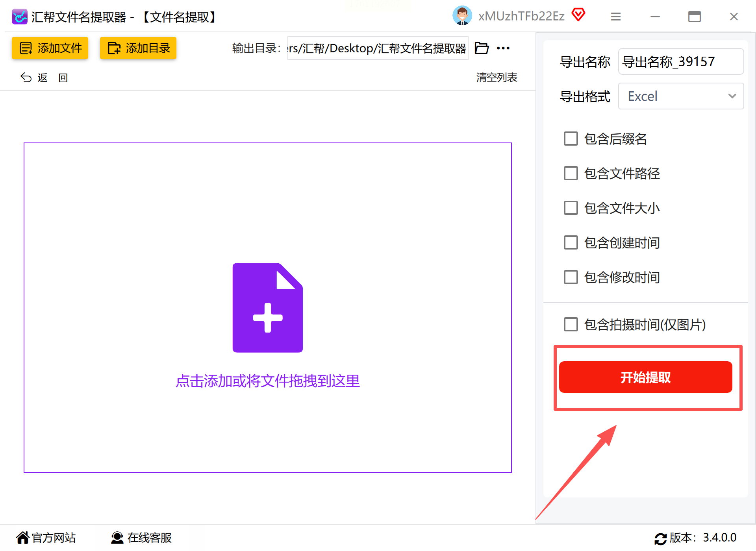This screenshot has height=551, width=756.
Task: Click the version refresh update icon
Action: [660, 538]
